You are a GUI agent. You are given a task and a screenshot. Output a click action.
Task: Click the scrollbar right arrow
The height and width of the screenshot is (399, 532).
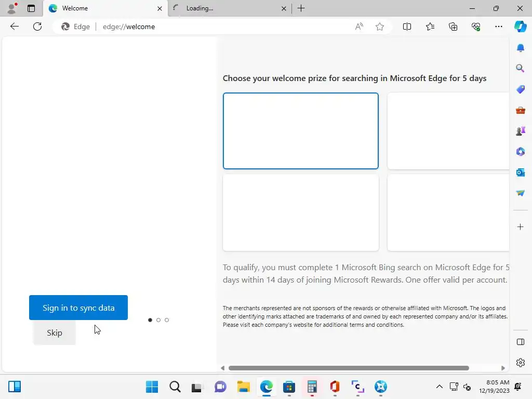503,368
